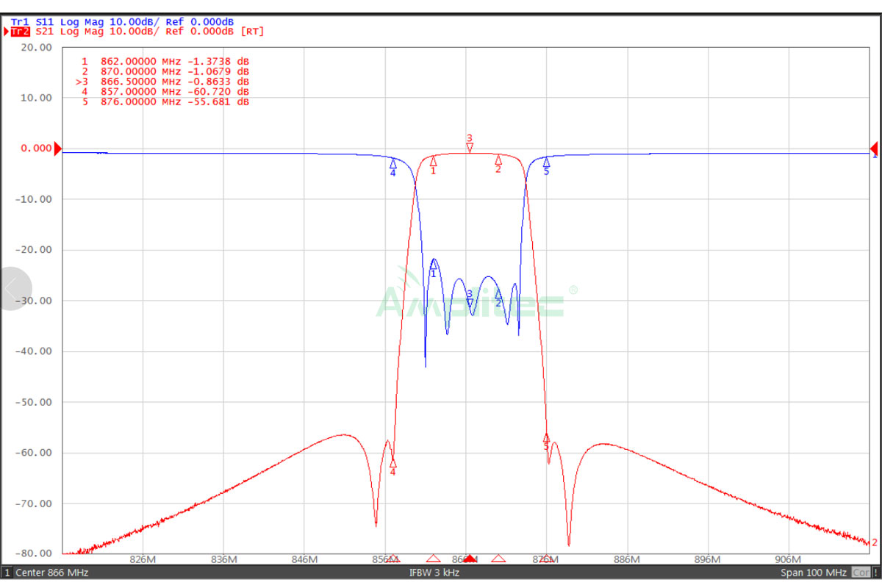This screenshot has width=882, height=588.
Task: Click red trace 2 end label at right edge
Action: 875,542
